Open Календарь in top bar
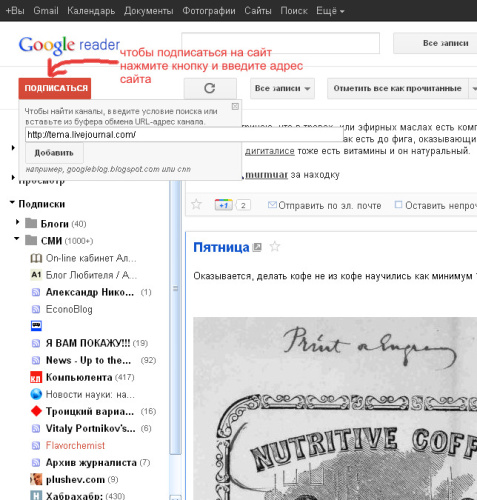Image resolution: width=477 pixels, height=500 pixels. (x=91, y=11)
